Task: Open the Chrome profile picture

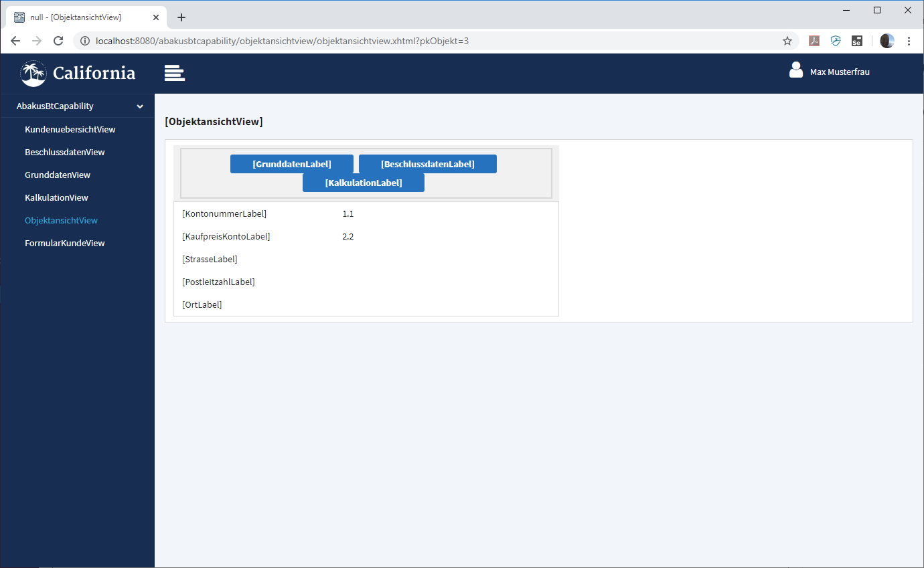Action: pos(887,41)
